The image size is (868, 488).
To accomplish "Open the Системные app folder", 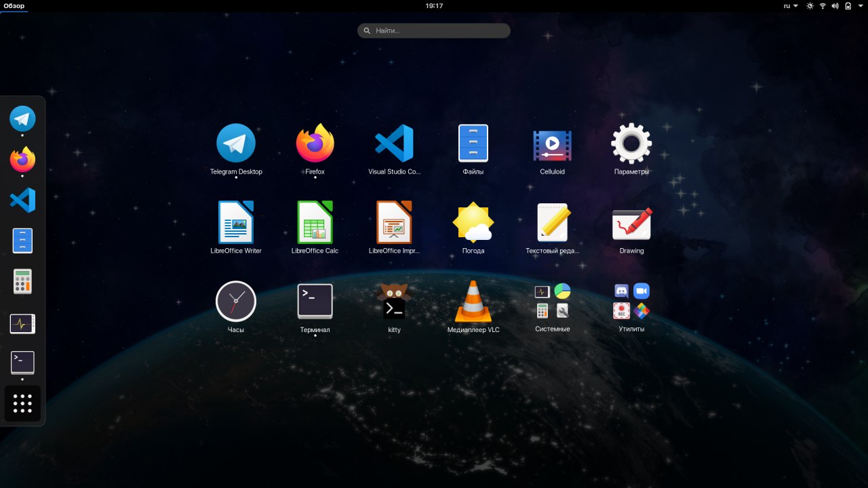I will (553, 301).
